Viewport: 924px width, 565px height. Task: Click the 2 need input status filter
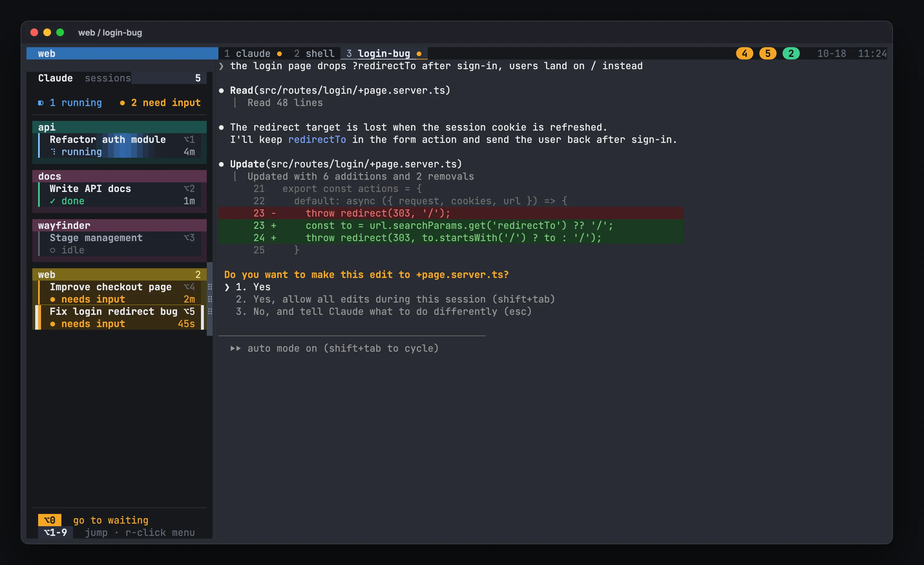[160, 103]
